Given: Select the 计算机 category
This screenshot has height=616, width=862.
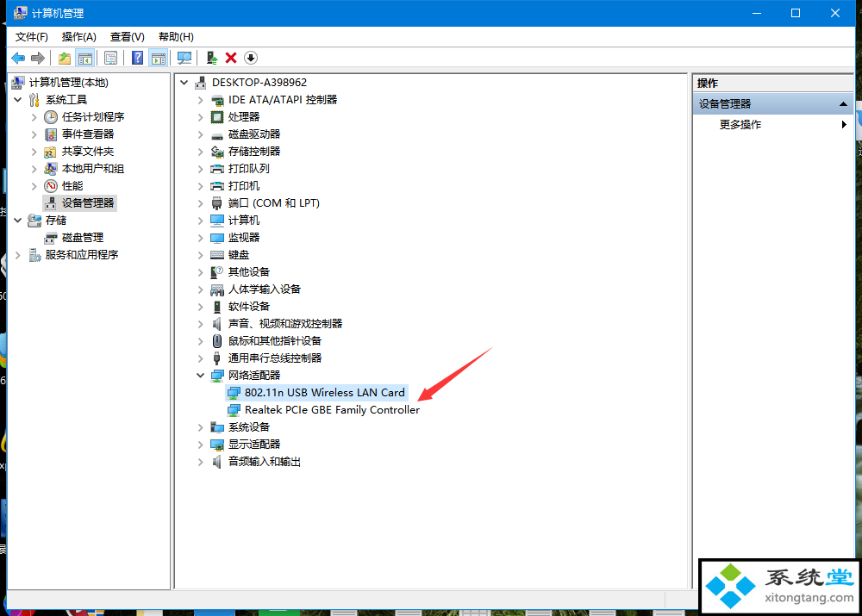Looking at the screenshot, I should [x=244, y=221].
